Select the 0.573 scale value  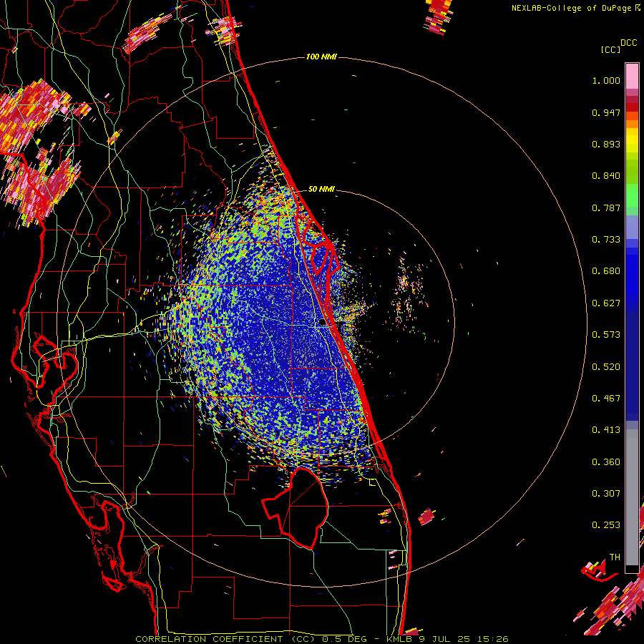tap(606, 335)
